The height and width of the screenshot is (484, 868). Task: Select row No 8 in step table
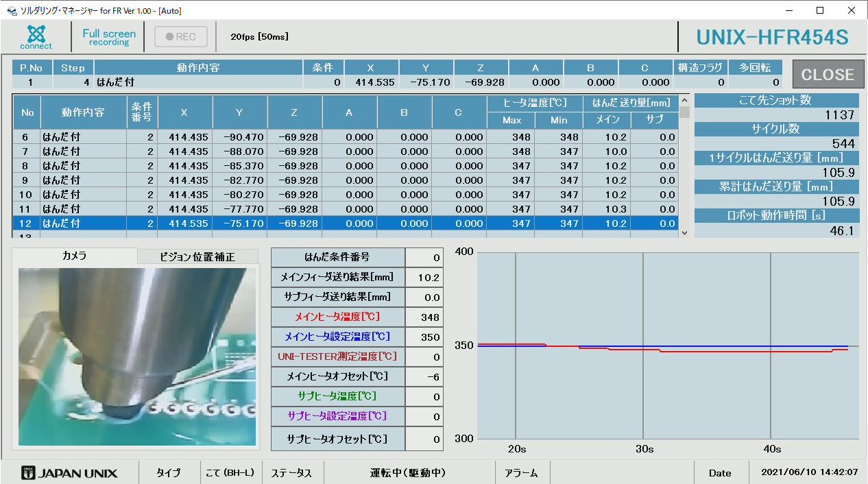[x=346, y=166]
